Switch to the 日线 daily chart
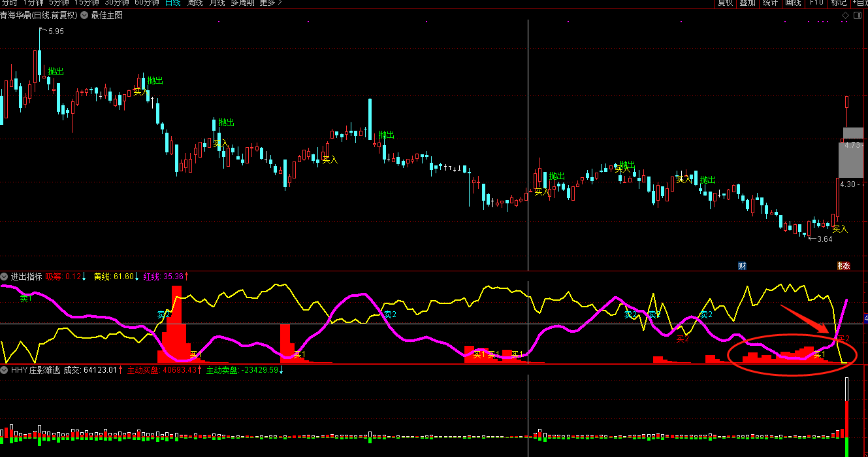Image resolution: width=868 pixels, height=457 pixels. (173, 3)
